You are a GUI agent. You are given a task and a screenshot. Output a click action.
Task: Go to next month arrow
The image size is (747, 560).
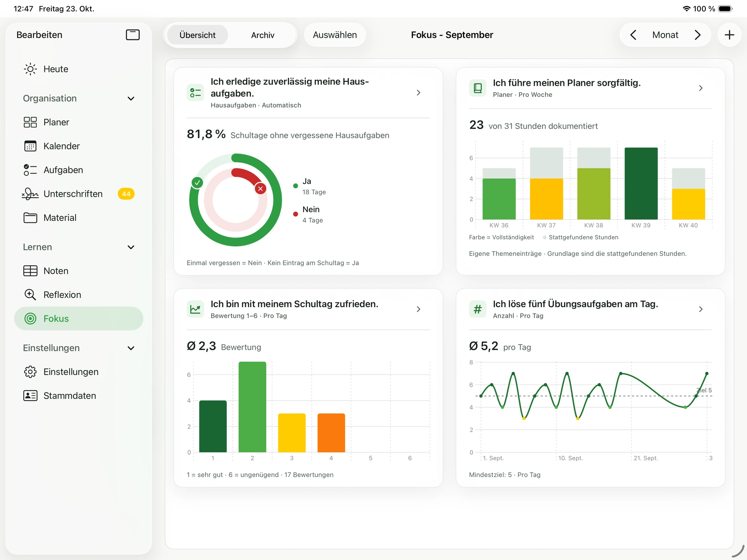click(698, 35)
